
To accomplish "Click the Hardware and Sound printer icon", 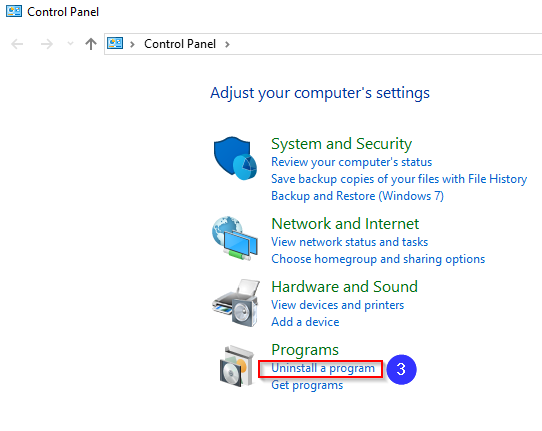I will pos(236,303).
